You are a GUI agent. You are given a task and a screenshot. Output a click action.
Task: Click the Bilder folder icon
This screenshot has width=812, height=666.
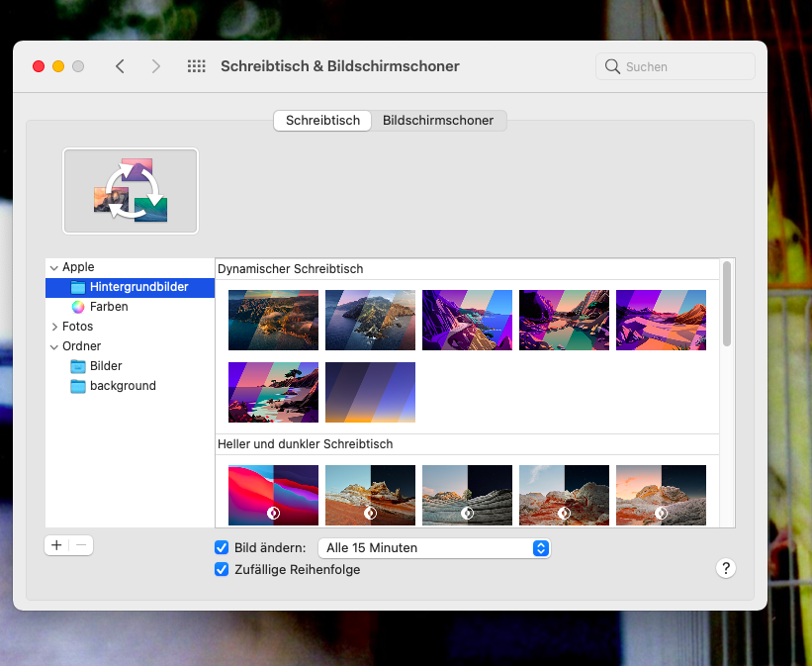78,366
